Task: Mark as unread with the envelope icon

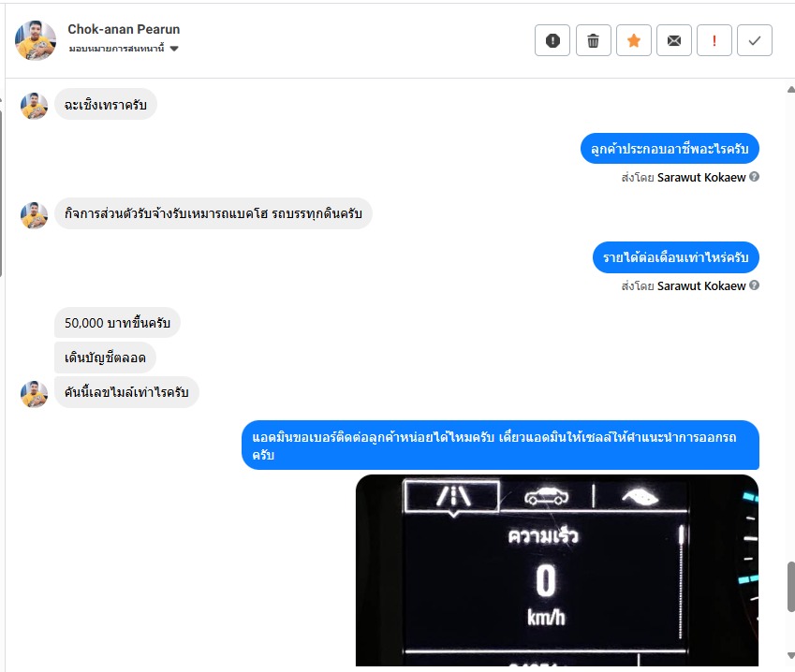Action: tap(674, 40)
